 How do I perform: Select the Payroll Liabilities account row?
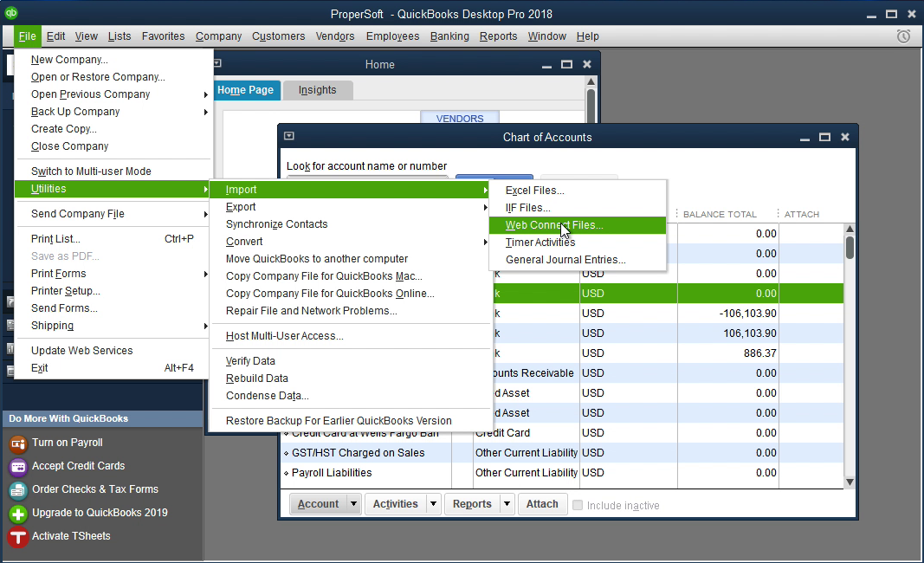point(562,473)
